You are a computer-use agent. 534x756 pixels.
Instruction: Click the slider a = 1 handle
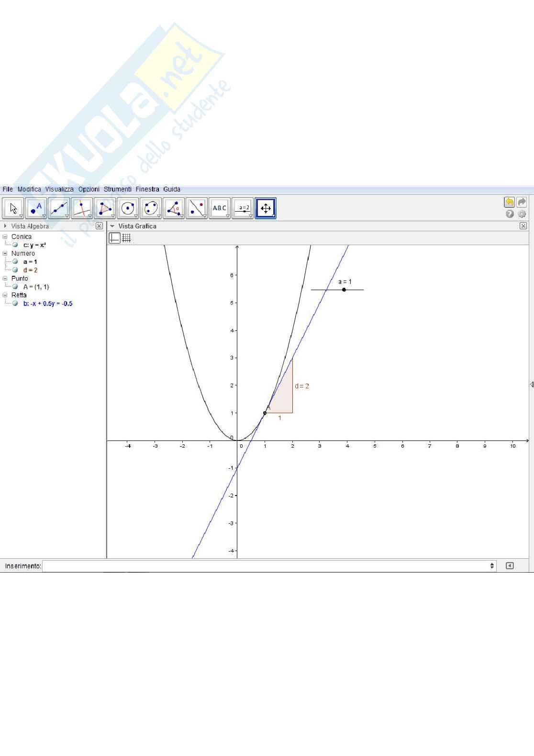pos(344,290)
